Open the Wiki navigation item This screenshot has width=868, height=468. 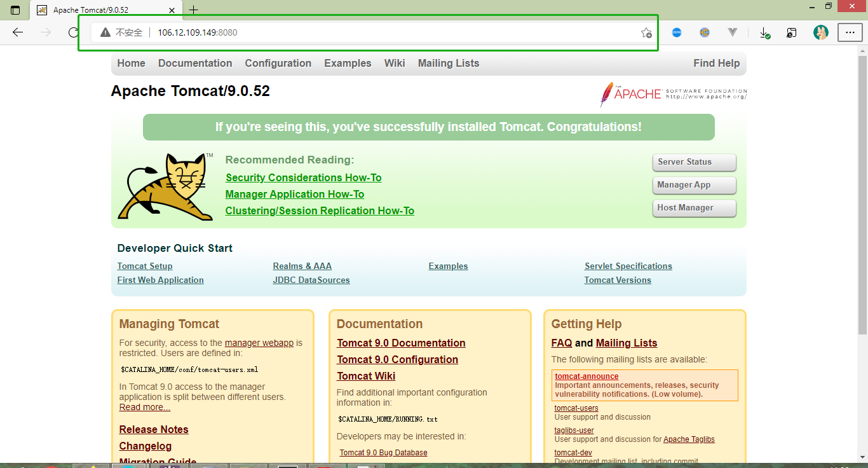point(395,63)
